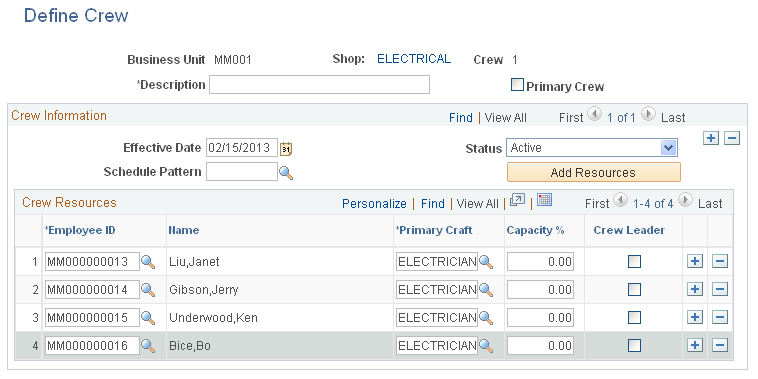Image resolution: width=758 pixels, height=379 pixels.
Task: Click the name Underwood,Ken
Action: pos(213,318)
